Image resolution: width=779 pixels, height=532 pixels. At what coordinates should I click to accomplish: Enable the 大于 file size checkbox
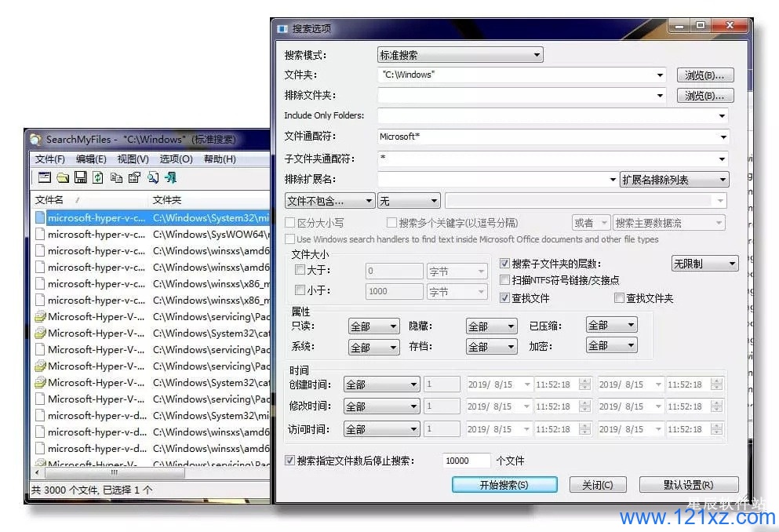click(x=300, y=270)
